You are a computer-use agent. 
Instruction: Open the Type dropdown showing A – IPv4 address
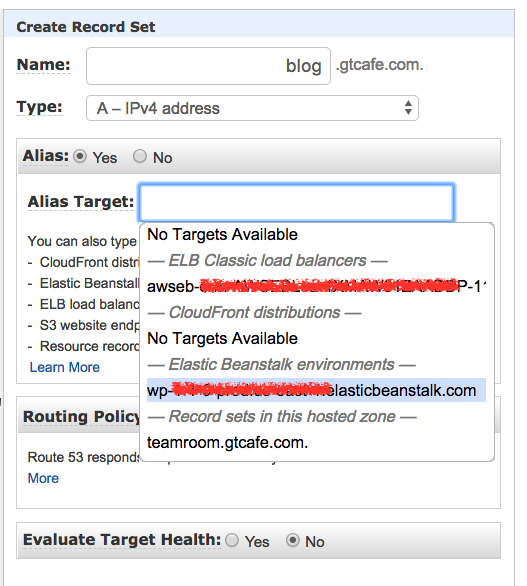(x=252, y=108)
